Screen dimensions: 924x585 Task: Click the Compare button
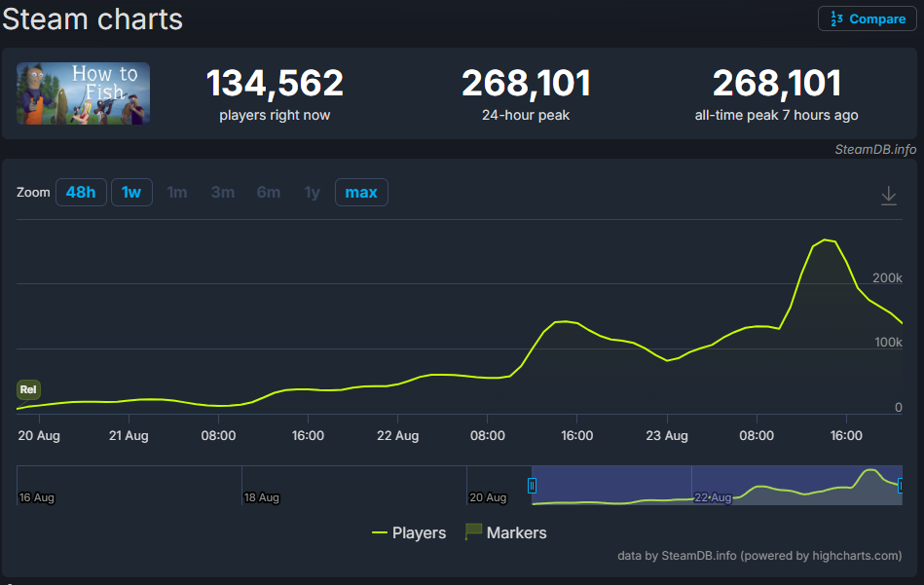[x=867, y=18]
